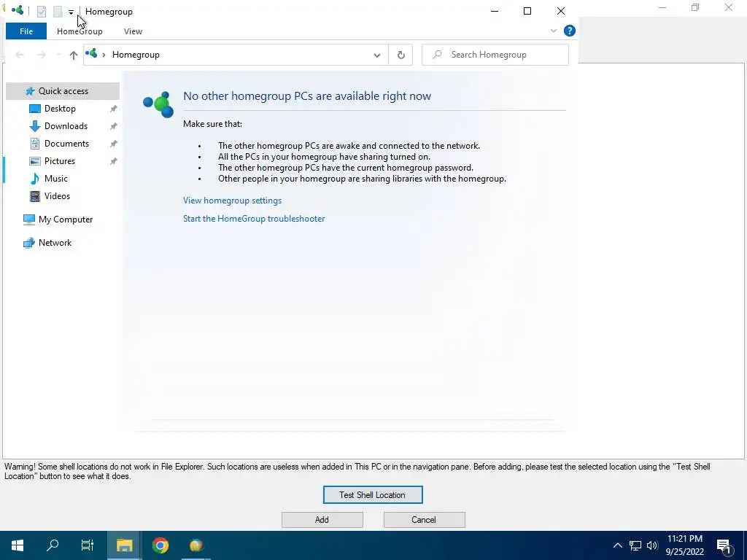
Task: Open recent locations dropdown arrow
Action: click(x=58, y=55)
